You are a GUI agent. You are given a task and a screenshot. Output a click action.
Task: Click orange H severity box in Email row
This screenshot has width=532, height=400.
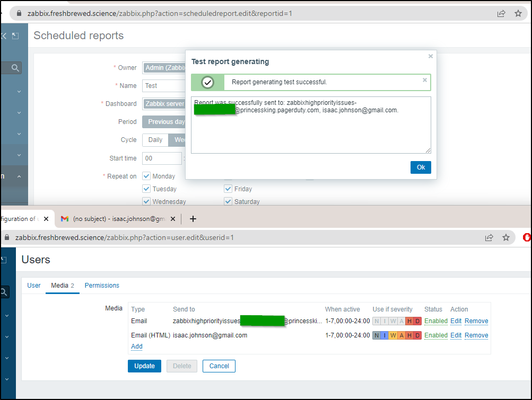[x=409, y=321]
